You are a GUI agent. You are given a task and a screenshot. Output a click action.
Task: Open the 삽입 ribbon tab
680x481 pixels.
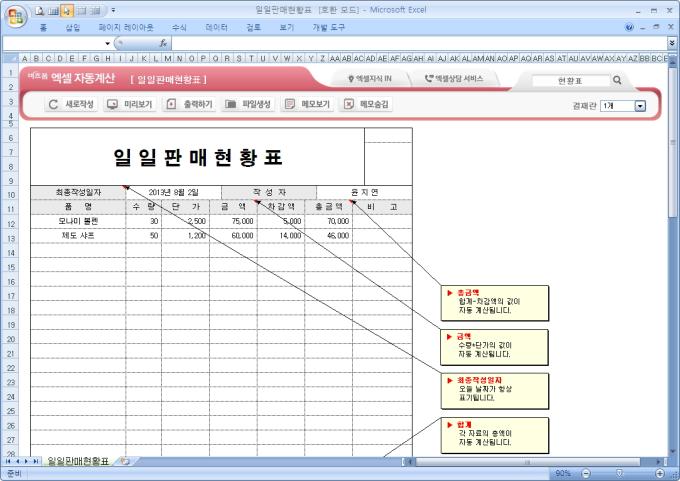click(73, 27)
